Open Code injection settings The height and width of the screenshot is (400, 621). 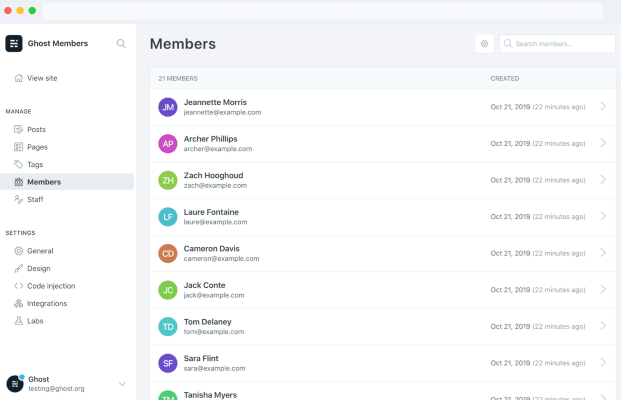(x=51, y=286)
